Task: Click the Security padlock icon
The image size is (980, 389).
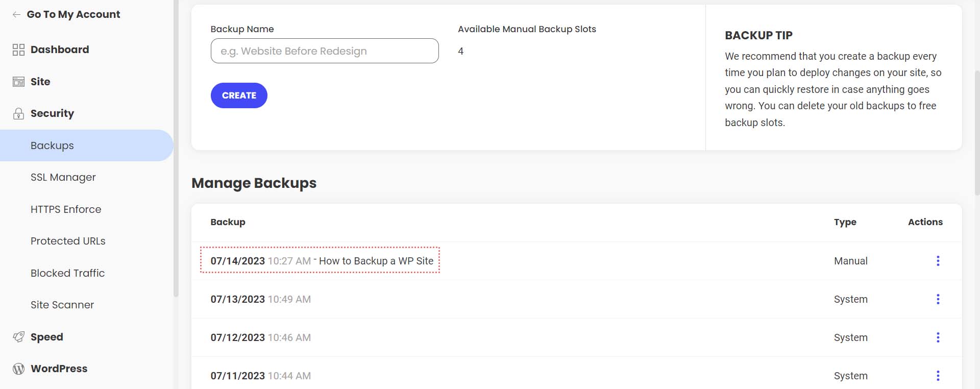Action: [18, 113]
